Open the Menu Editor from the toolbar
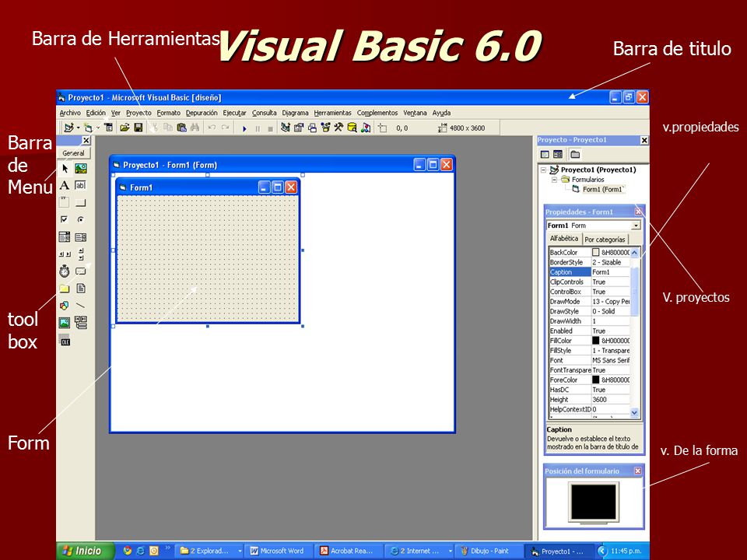This screenshot has height=560, width=747. (109, 128)
